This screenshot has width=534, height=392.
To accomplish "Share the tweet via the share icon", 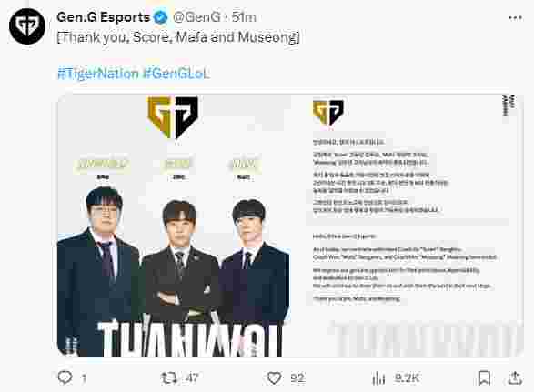I will pos(515,377).
